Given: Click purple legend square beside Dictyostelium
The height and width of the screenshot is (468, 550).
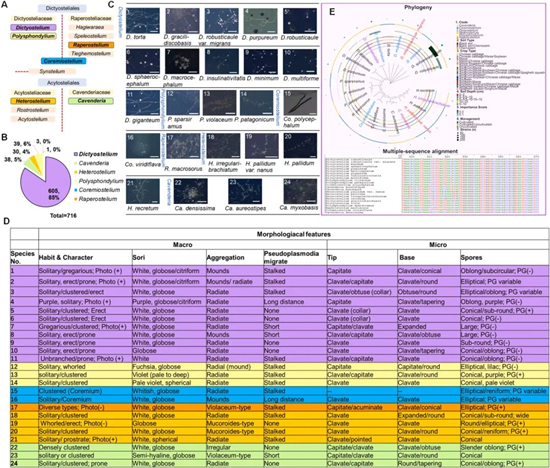Looking at the screenshot, I should (x=76, y=154).
